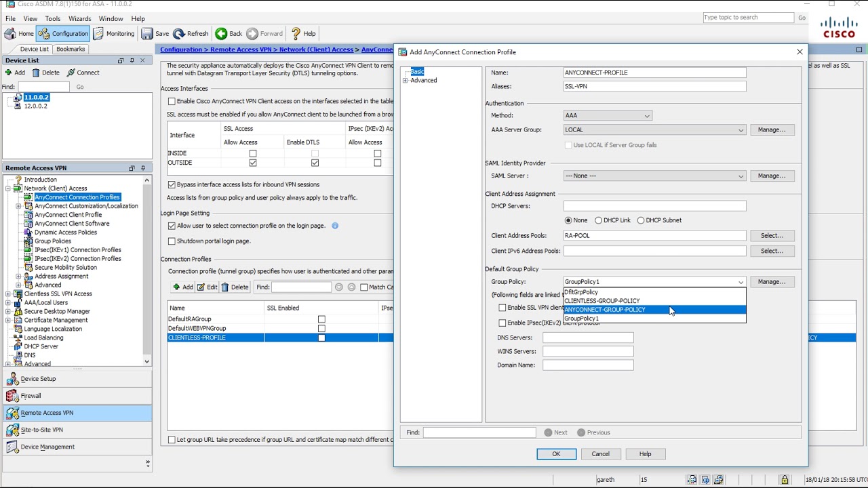
Task: Edit the selected connection profile
Action: [x=208, y=287]
